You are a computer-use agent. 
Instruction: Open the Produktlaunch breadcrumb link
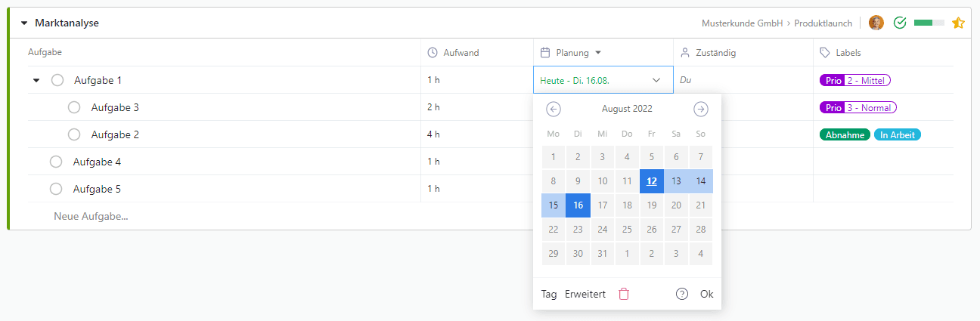point(823,23)
